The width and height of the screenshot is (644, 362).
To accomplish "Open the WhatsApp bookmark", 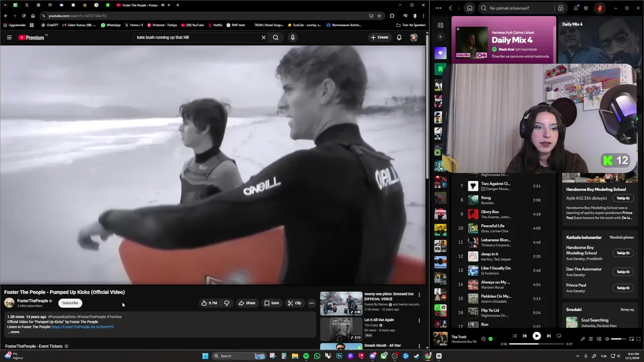I will (111, 25).
